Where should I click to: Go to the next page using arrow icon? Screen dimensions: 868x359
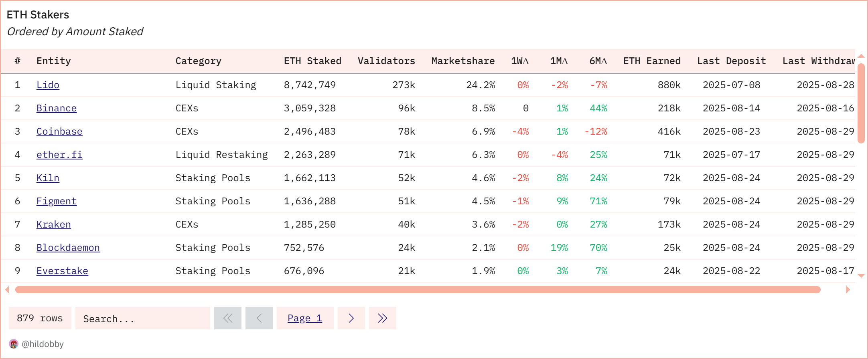(x=351, y=318)
